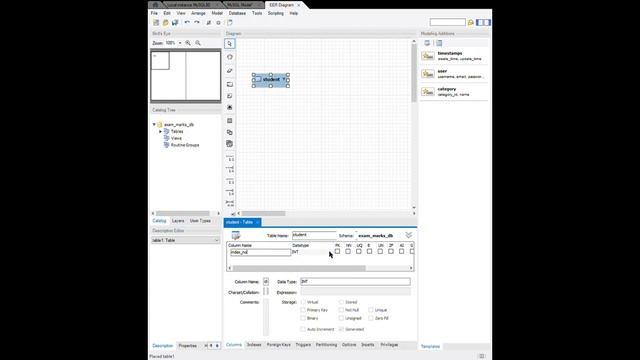This screenshot has width=640, height=360.
Task: Check AI (auto increment) for index_no column
Action: coord(401,251)
